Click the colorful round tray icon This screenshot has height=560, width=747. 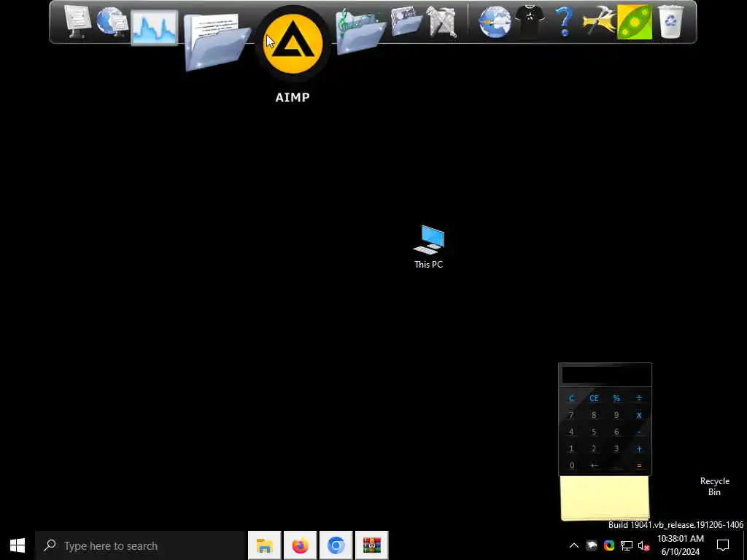point(609,545)
